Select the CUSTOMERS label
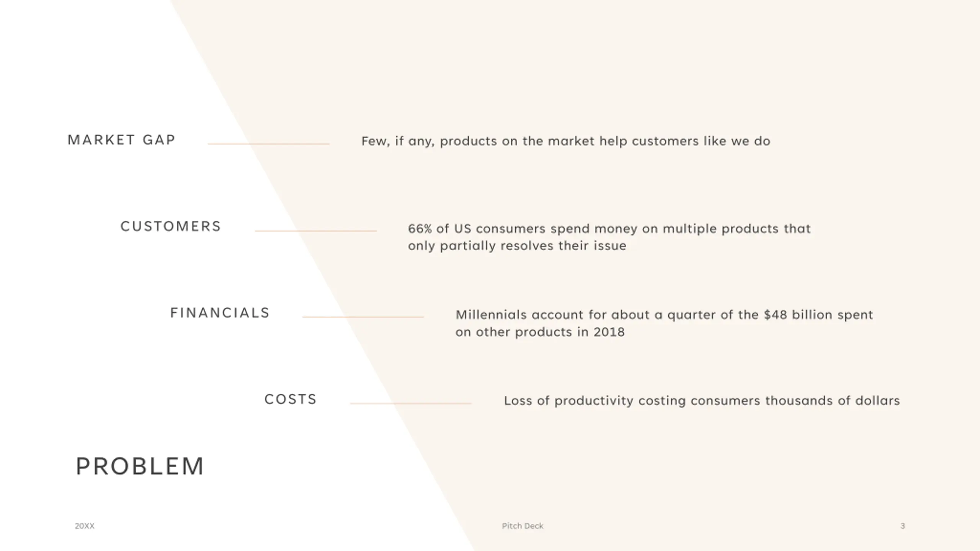This screenshot has height=551, width=980. coord(171,227)
